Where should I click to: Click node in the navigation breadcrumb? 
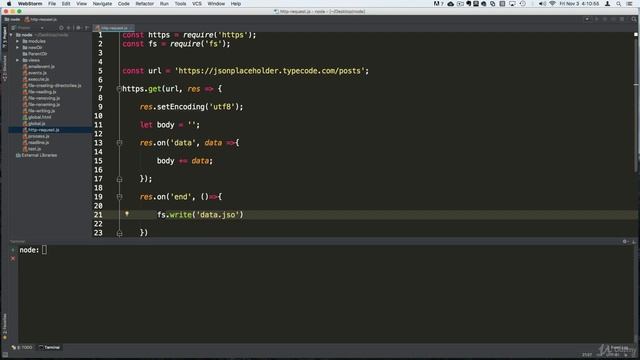[12, 19]
